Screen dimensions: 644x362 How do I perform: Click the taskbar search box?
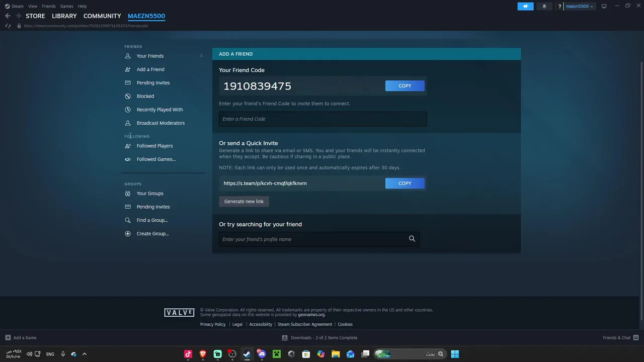pos(410,354)
